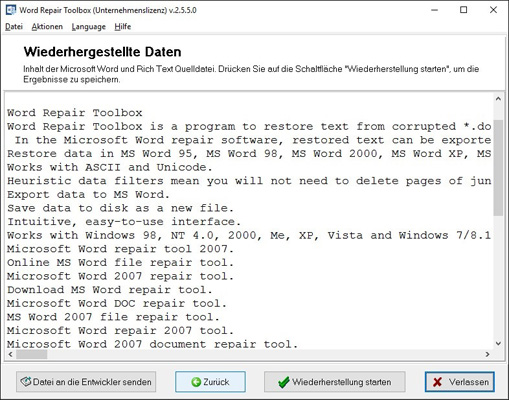Click the line 'Intuitive, easy-to-use interface.'
Screen dimensions: 509x400
pyautogui.click(x=124, y=222)
